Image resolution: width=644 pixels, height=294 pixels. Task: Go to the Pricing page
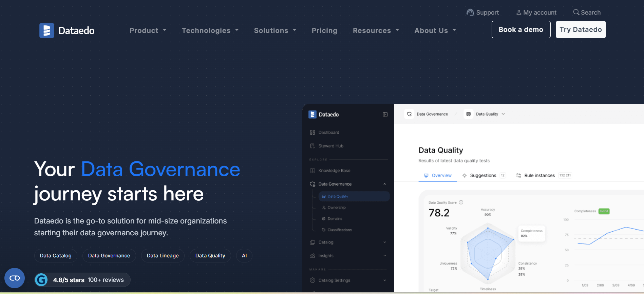coord(324,31)
